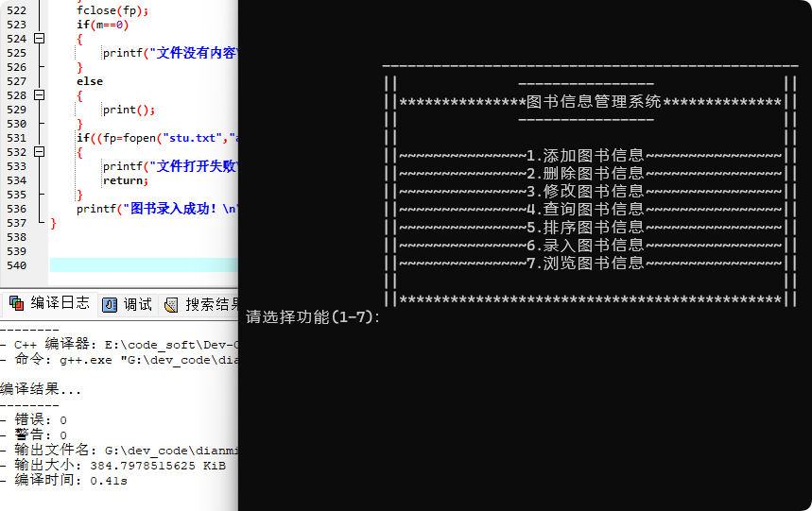Click console option 4.查询图书信息

coord(585,209)
